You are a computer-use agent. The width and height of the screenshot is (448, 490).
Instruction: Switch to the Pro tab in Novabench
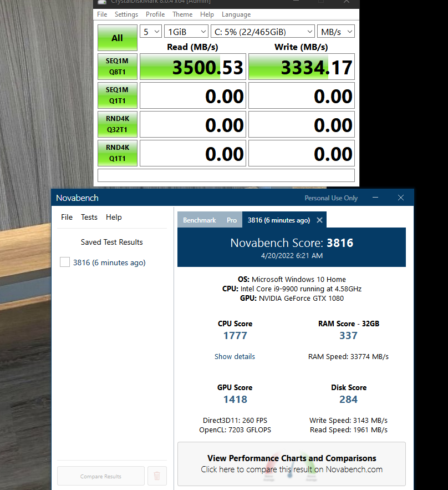tap(232, 220)
